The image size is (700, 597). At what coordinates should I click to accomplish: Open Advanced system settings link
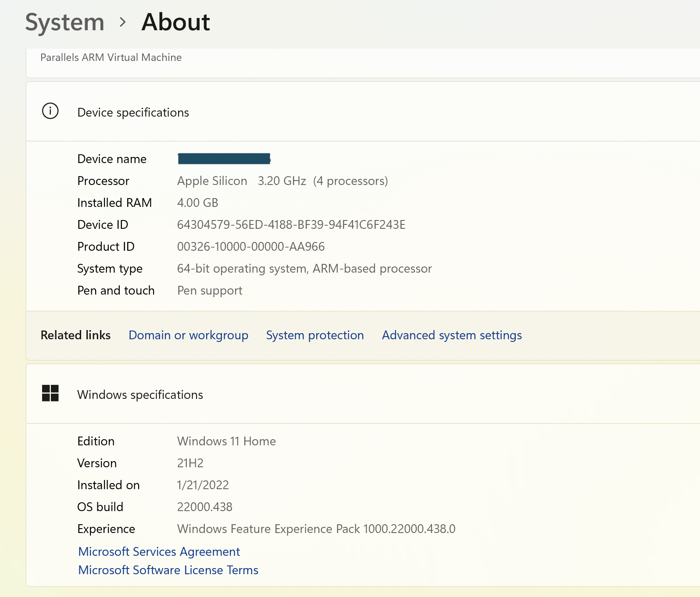click(x=452, y=335)
